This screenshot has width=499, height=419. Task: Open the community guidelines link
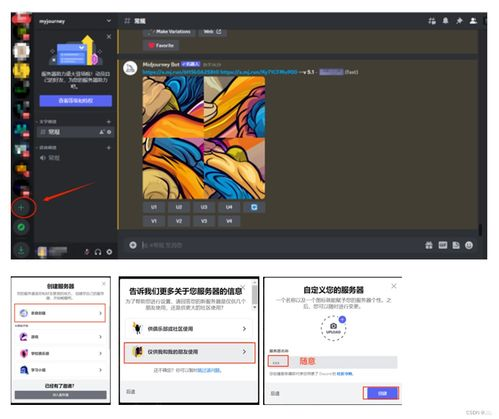click(344, 374)
